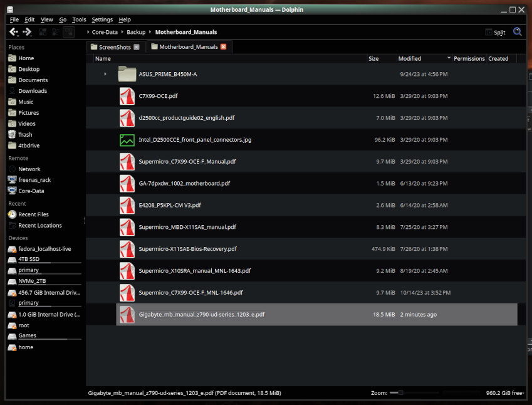
Task: Open the Settings menu
Action: pos(102,19)
